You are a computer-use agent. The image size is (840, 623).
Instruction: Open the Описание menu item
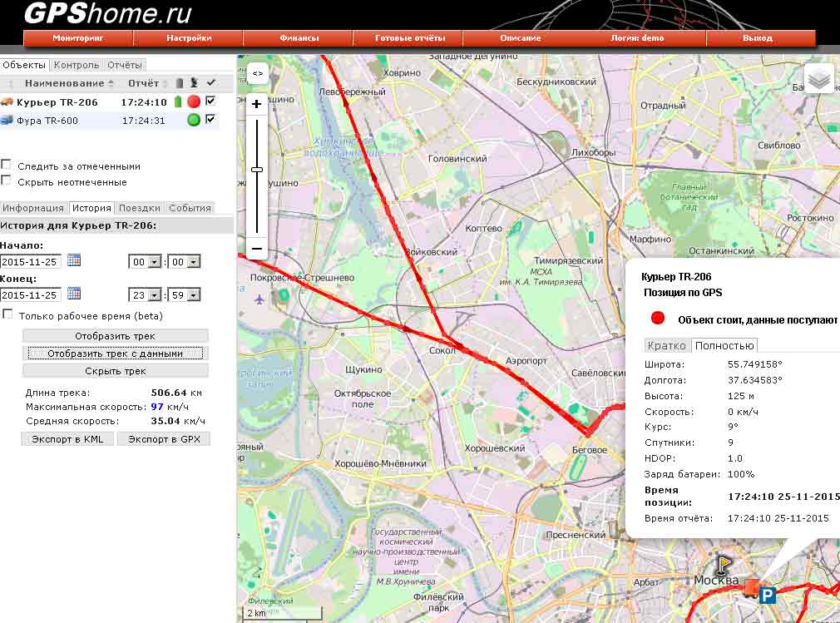pyautogui.click(x=520, y=38)
